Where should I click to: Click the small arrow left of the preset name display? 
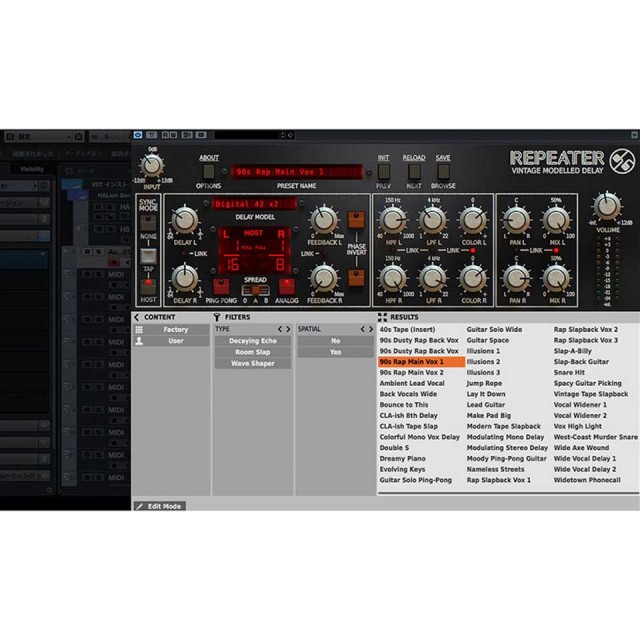point(224,171)
